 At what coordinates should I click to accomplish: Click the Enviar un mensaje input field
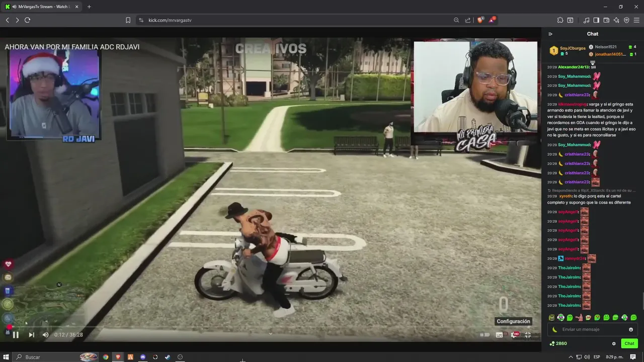(x=593, y=329)
